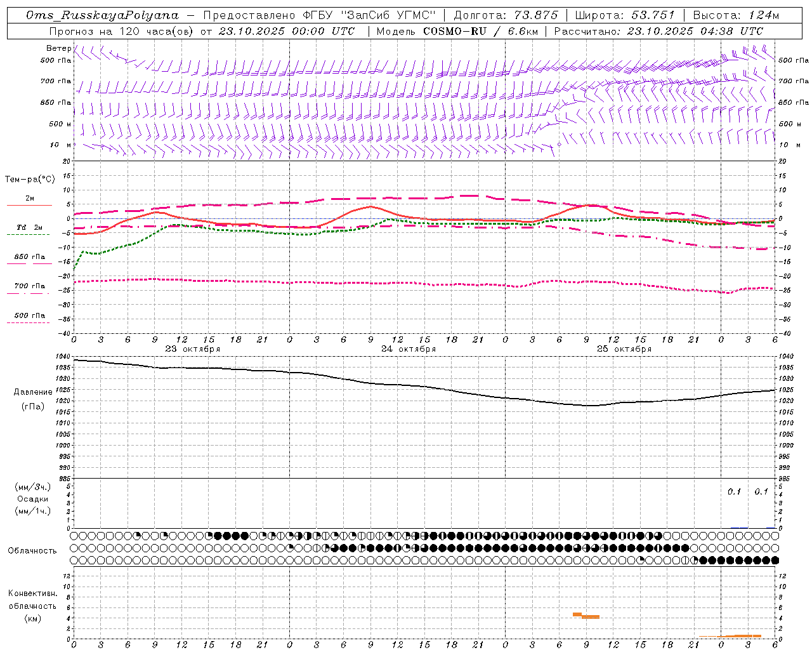Click the dashed line sample under the Td 2м legend
This screenshot has width=812, height=650.
point(29,235)
